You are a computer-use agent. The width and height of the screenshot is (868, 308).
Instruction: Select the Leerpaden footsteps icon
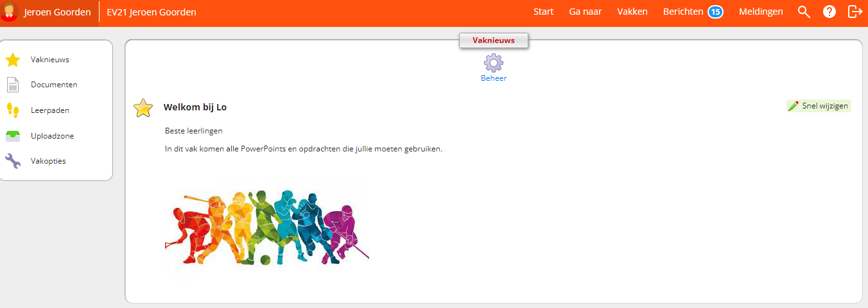[13, 110]
